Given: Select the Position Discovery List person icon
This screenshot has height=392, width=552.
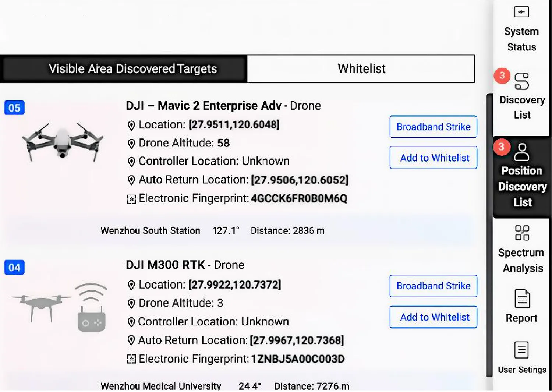Looking at the screenshot, I should 521,152.
